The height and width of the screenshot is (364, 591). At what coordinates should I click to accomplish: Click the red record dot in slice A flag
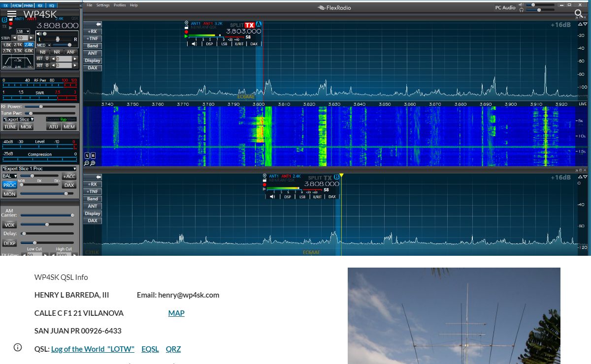pyautogui.click(x=186, y=31)
